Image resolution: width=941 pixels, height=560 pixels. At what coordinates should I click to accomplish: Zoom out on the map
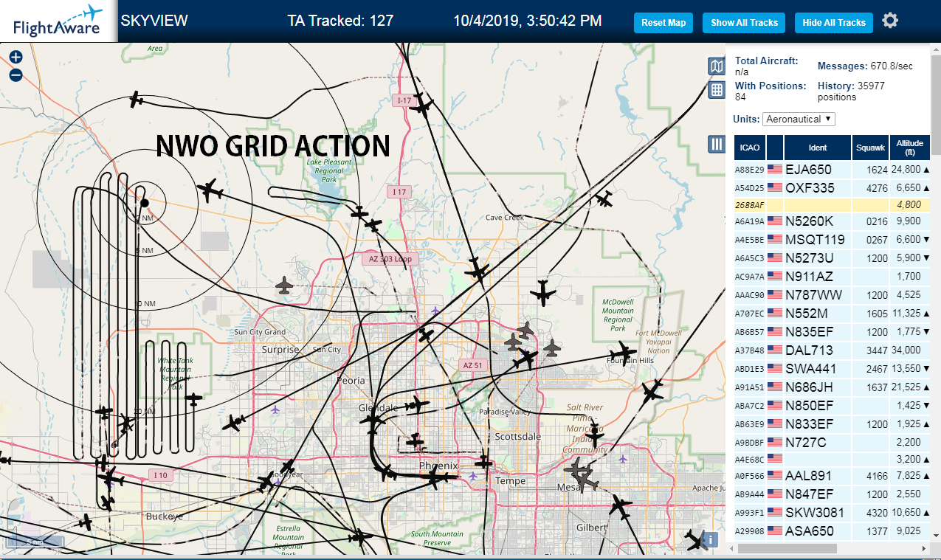pos(15,75)
